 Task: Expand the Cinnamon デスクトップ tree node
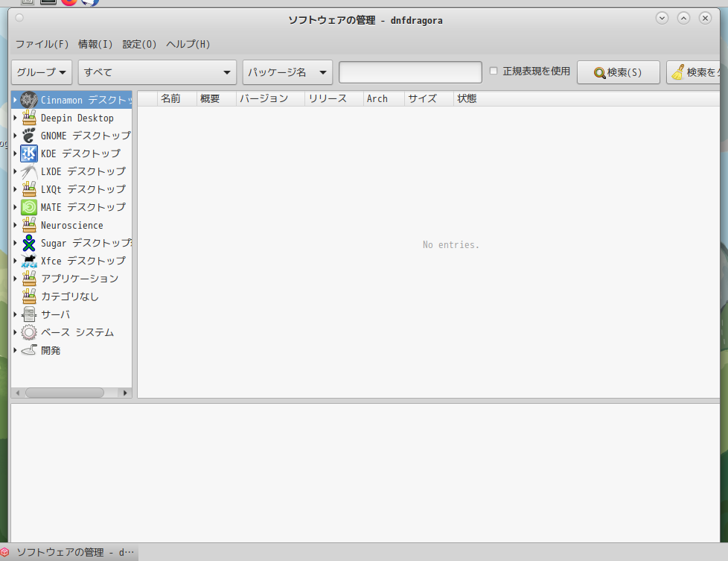16,100
